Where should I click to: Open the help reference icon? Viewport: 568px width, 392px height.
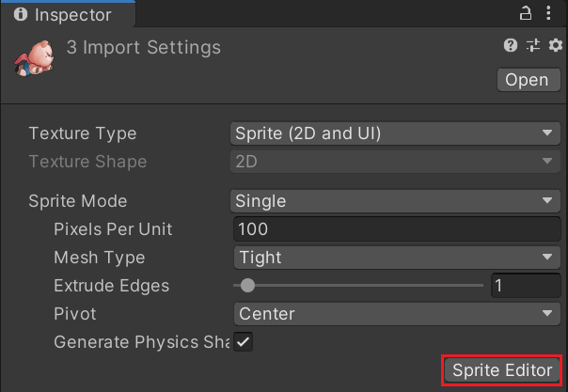pyautogui.click(x=511, y=45)
